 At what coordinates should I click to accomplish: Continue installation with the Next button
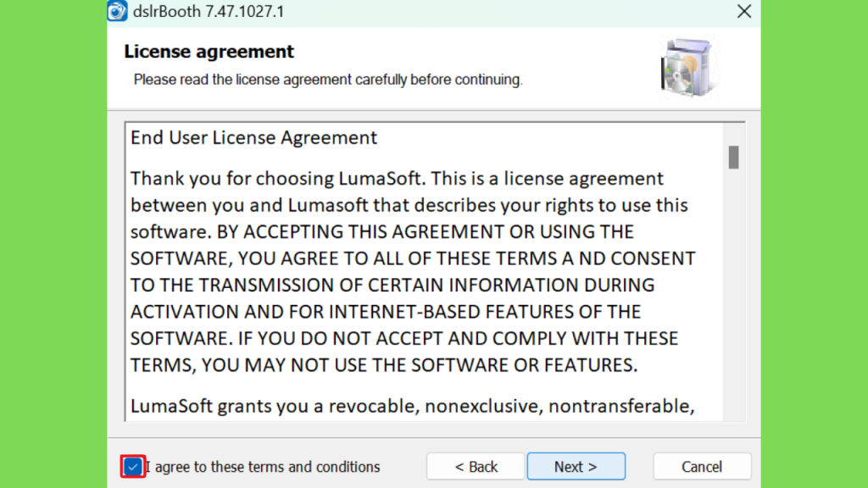pyautogui.click(x=576, y=467)
